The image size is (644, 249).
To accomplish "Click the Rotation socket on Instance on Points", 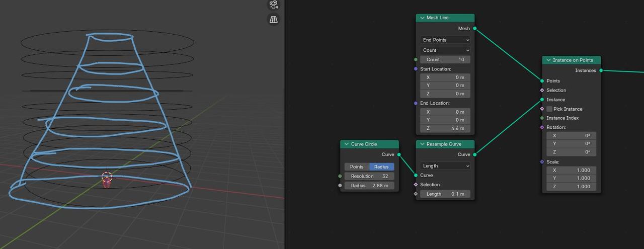I will [542, 127].
